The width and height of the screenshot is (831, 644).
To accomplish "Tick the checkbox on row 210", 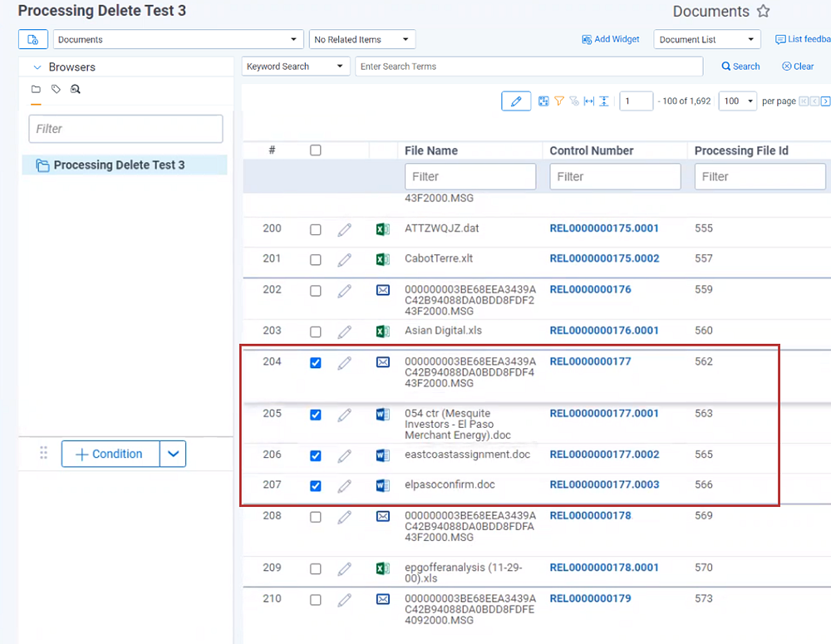I will click(x=315, y=599).
